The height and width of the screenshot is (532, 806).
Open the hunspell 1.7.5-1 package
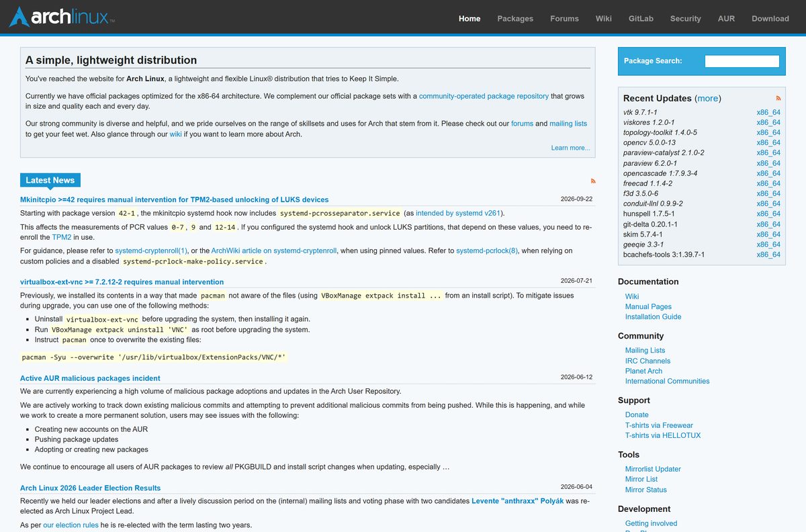[649, 214]
